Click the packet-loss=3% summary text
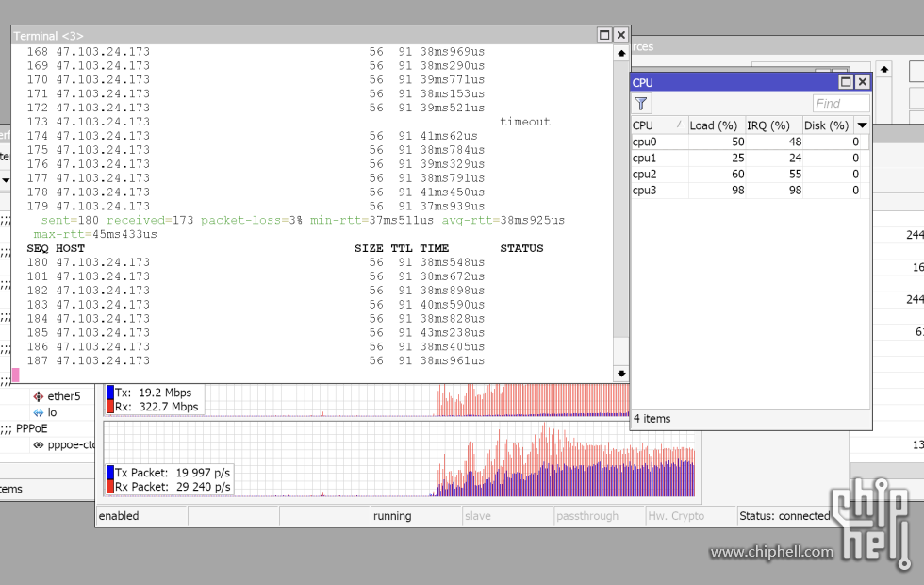924x585 pixels. [252, 221]
